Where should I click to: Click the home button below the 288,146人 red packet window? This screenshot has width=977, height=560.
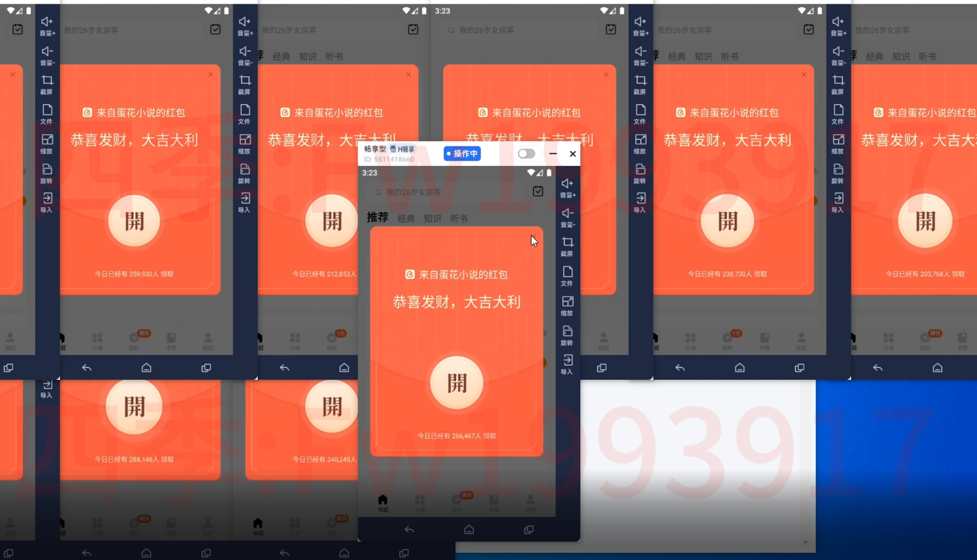point(147,553)
